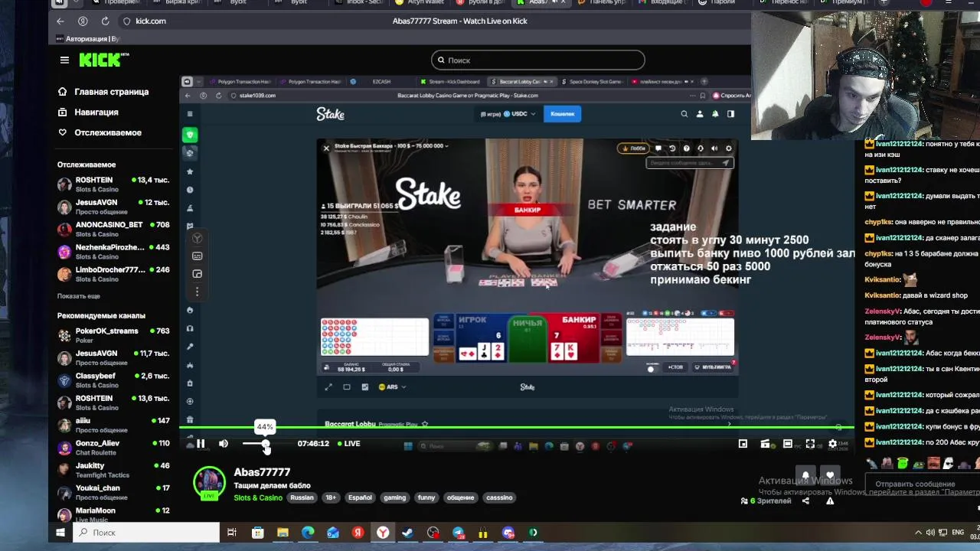Select the gaming tag
The image size is (980, 551).
point(395,497)
